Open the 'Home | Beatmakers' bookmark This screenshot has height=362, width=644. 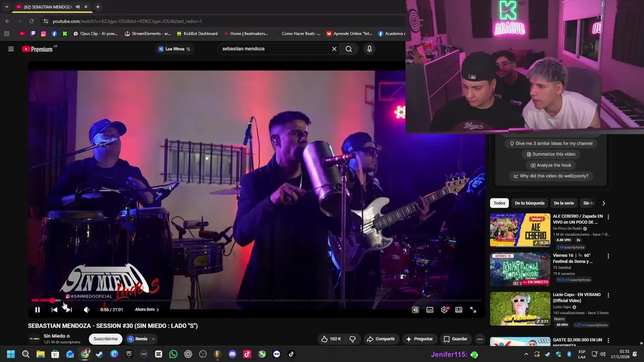(x=245, y=34)
